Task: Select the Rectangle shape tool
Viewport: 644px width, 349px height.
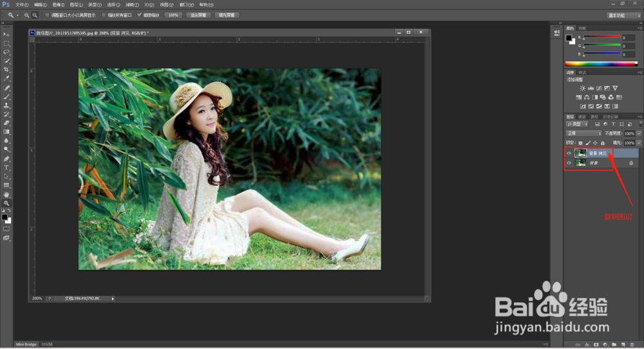Action: (6, 185)
